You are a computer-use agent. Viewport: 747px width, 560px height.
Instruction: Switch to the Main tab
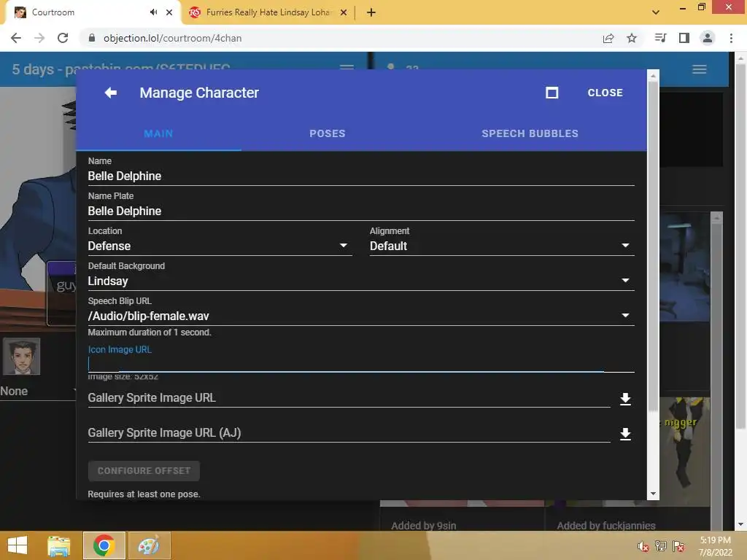coord(158,134)
